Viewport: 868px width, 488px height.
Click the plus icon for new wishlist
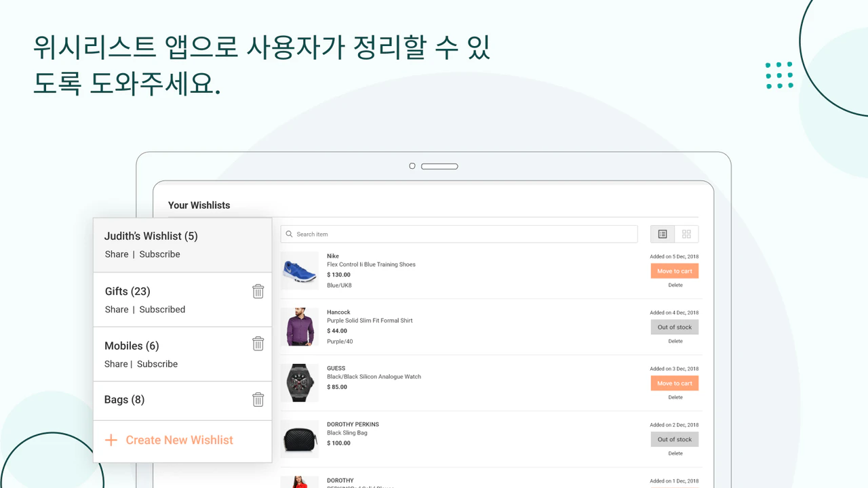[x=111, y=441]
